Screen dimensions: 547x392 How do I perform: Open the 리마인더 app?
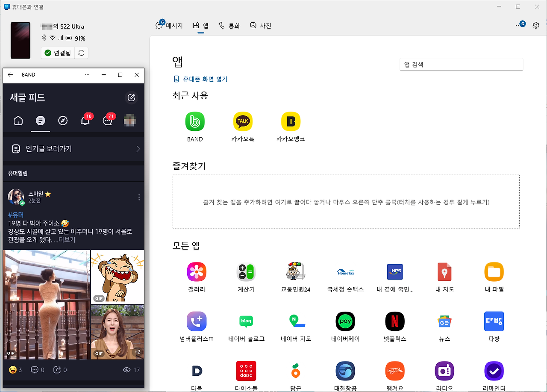tap(494, 371)
